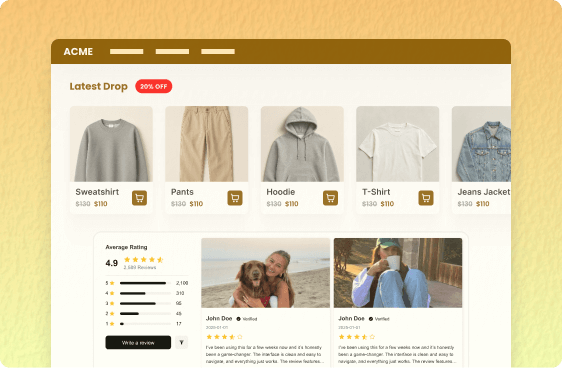Click John Doe name in dog photo review
Viewport: 562px width, 368px height.
point(219,318)
